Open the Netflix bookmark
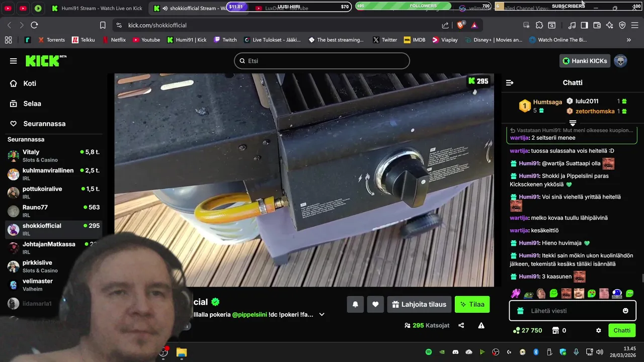Screen dimensions: 644x362 pyautogui.click(x=114, y=40)
